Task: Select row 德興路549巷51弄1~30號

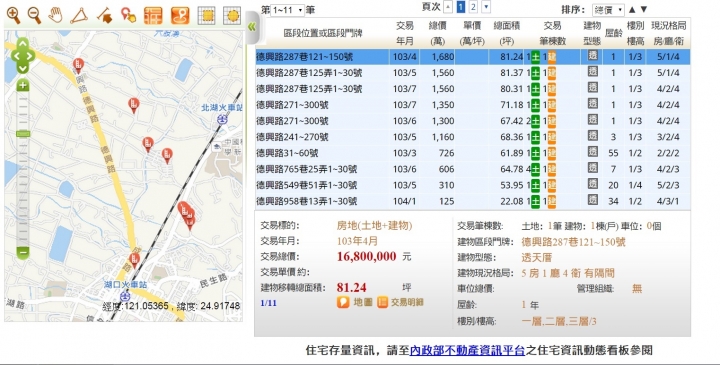Action: (x=472, y=185)
